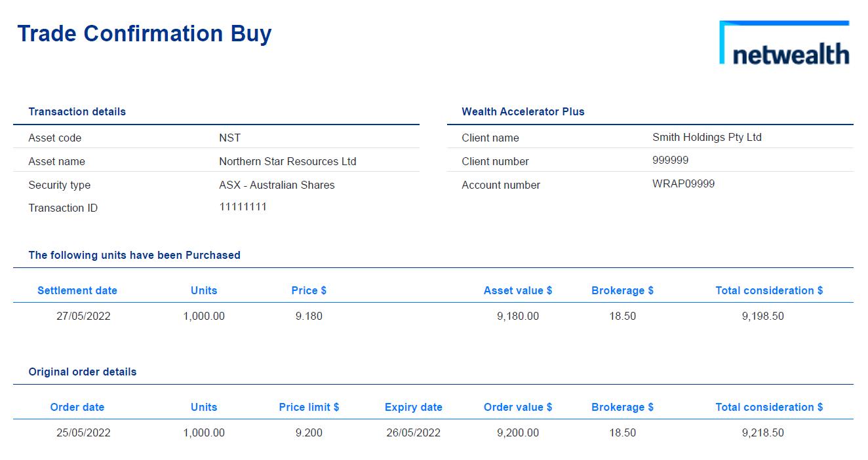The width and height of the screenshot is (868, 460).
Task: Click the Order date column header
Action: 77,407
